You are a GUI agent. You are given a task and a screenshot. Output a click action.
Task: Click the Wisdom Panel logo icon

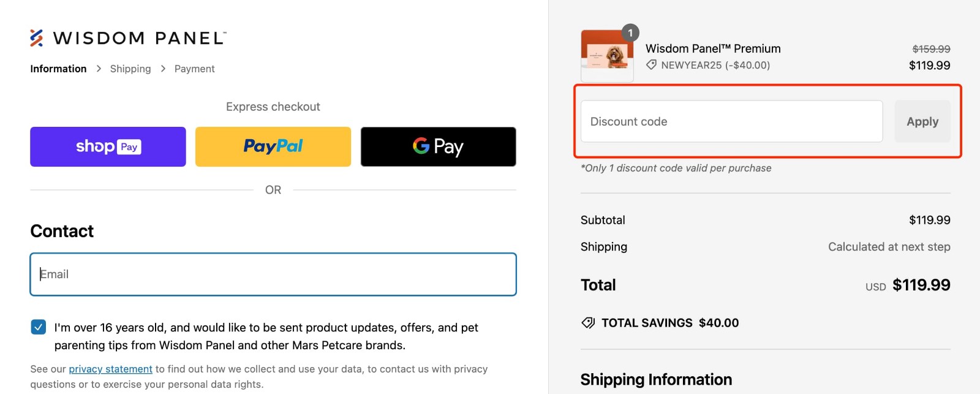pyautogui.click(x=36, y=37)
